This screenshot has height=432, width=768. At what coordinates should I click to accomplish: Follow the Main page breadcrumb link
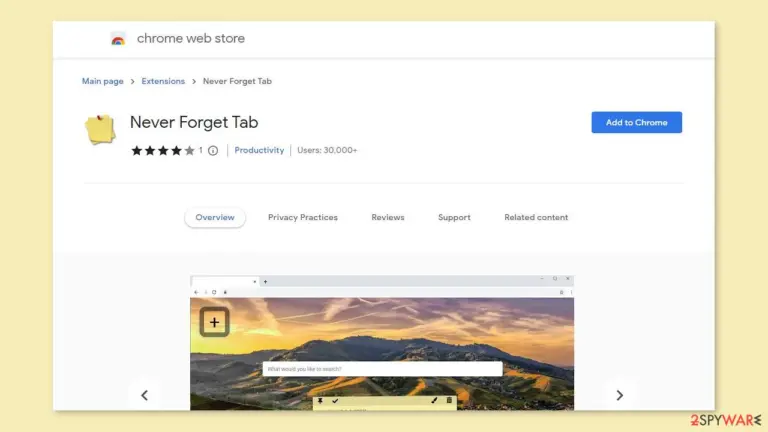[x=102, y=81]
